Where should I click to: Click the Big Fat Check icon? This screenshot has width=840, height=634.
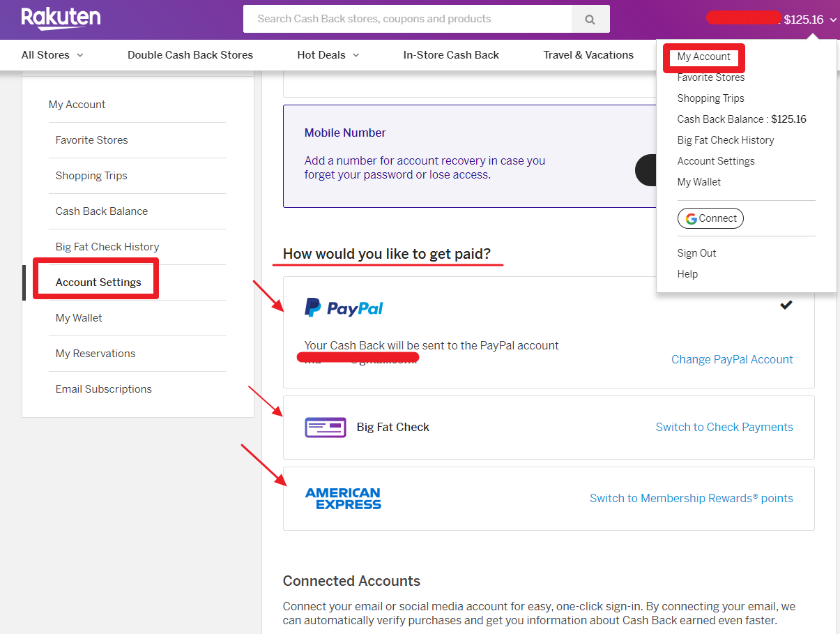click(326, 427)
